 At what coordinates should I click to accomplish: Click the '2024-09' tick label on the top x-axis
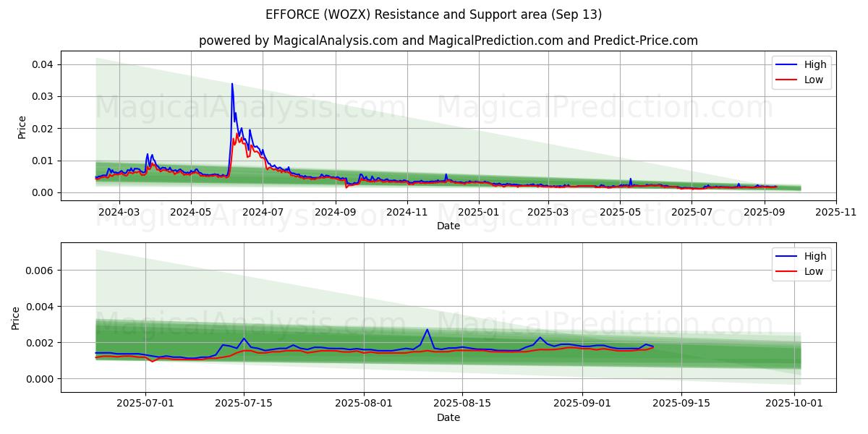336,213
